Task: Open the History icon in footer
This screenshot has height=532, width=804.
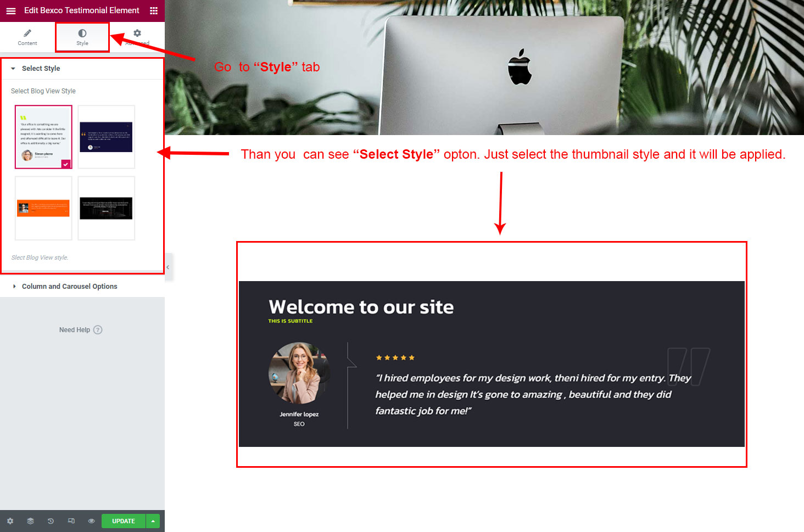Action: [x=51, y=521]
